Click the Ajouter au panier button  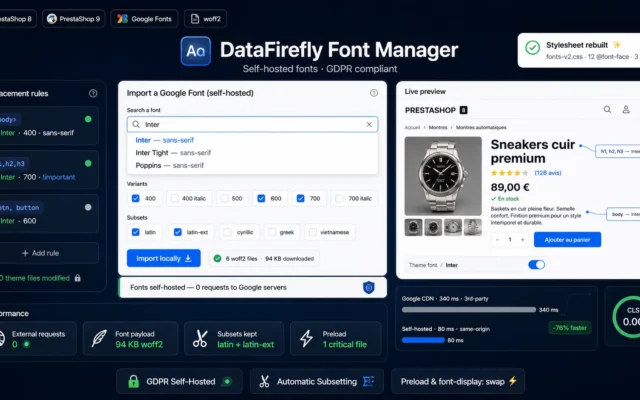tap(567, 240)
